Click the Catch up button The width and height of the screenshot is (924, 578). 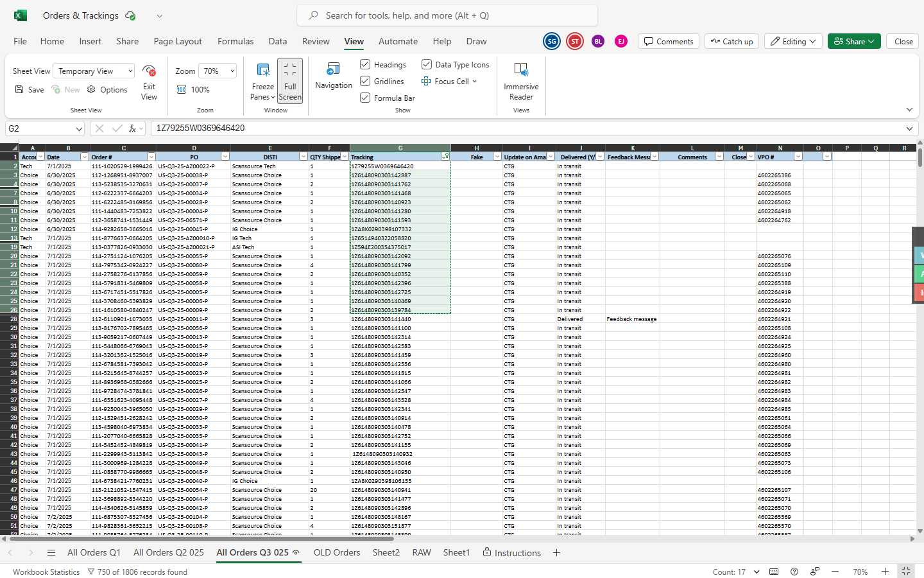click(732, 41)
